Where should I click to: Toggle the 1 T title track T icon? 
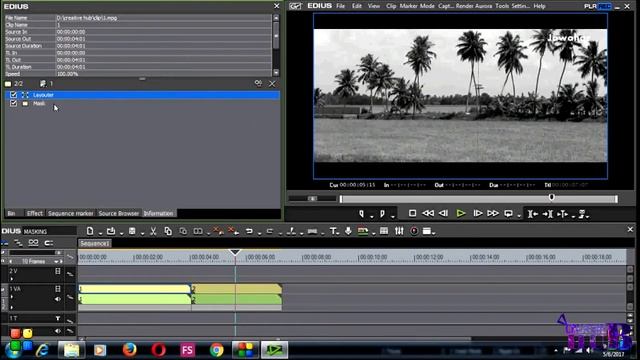click(x=58, y=318)
